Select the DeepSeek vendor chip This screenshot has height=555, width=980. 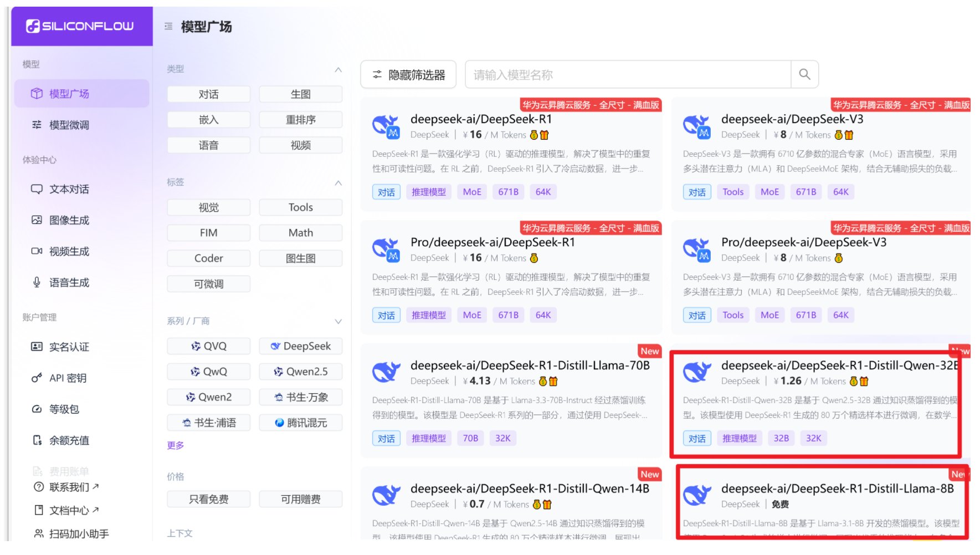pyautogui.click(x=300, y=345)
